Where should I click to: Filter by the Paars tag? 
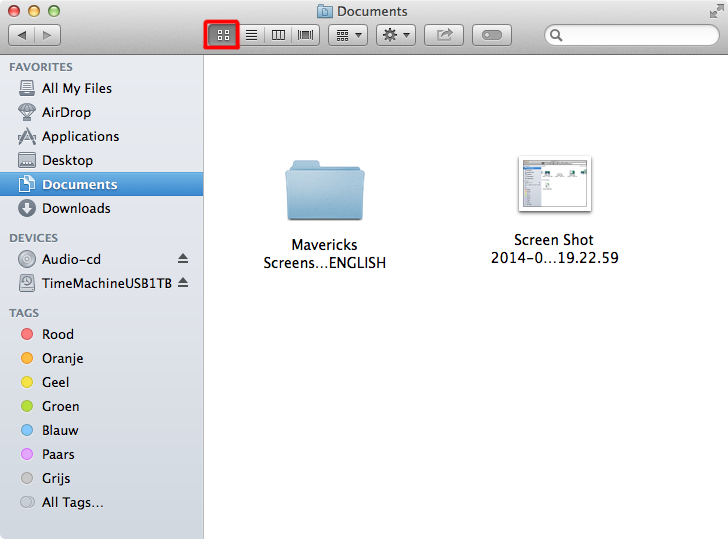101,455
